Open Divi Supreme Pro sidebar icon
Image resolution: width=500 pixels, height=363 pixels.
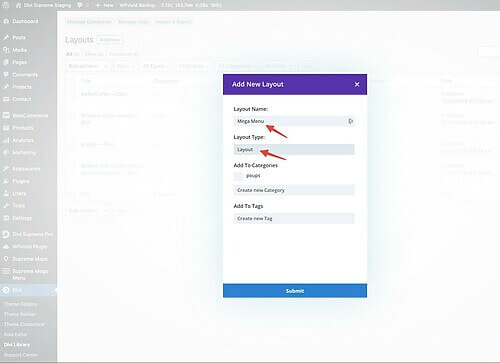point(6,234)
